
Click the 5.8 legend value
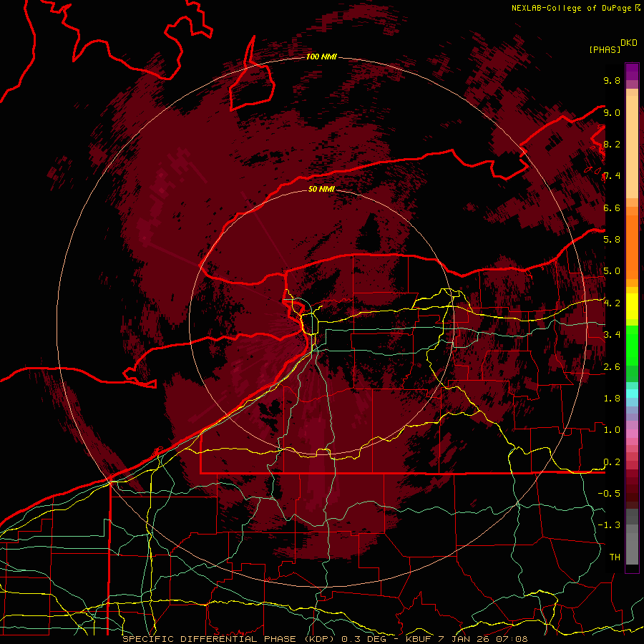[612, 240]
